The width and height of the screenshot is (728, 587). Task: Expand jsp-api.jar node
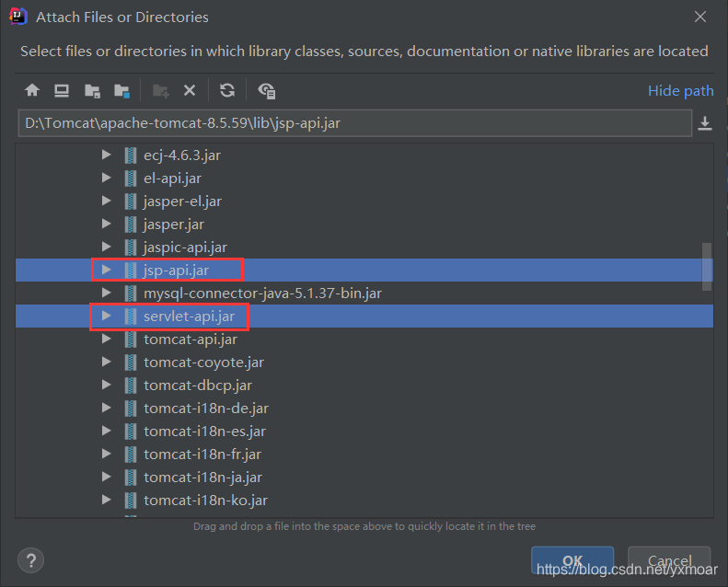[107, 270]
